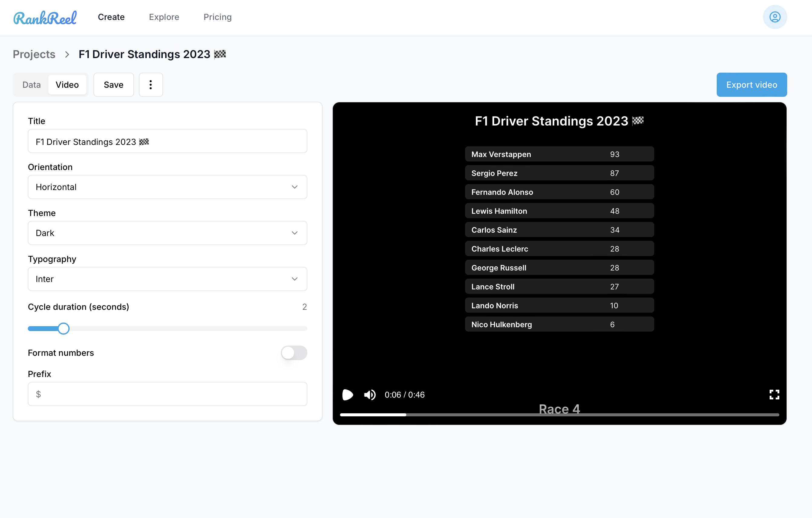Click the Nico Hulkenberg row in preview

559,324
